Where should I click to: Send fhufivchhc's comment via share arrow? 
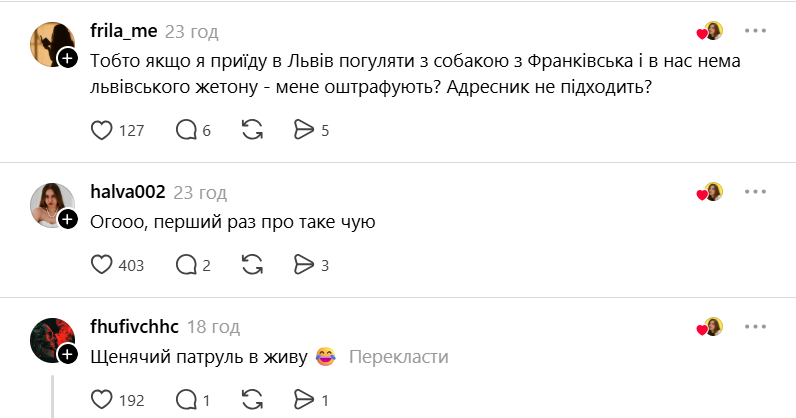(x=305, y=400)
